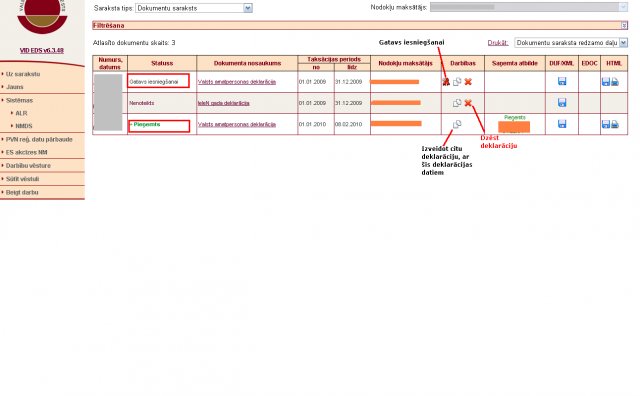Delete the Nenoteikts row declaration
This screenshot has height=396, width=640.
[x=468, y=103]
